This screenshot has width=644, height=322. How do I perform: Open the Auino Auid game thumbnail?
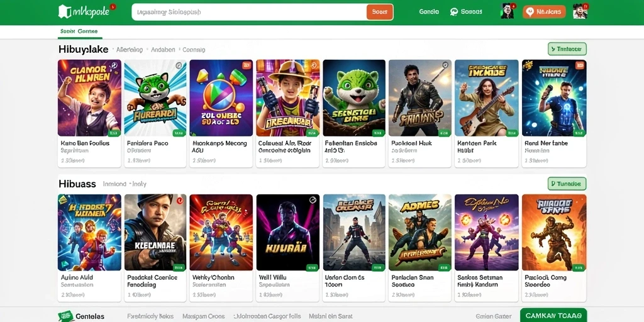click(89, 232)
